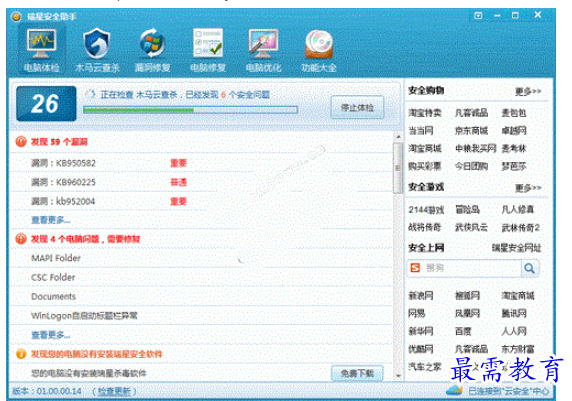Select the 漏洞 KB950582 row
This screenshot has width=572, height=401.
pyautogui.click(x=201, y=163)
